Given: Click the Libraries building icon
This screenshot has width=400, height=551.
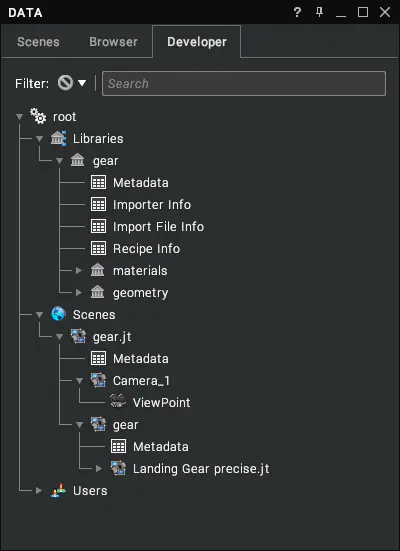Looking at the screenshot, I should click(58, 138).
